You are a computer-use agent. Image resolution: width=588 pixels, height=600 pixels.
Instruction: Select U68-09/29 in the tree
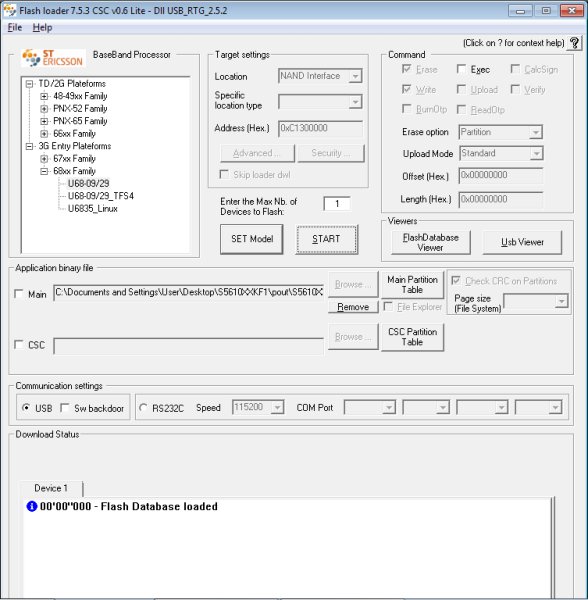pyautogui.click(x=88, y=184)
